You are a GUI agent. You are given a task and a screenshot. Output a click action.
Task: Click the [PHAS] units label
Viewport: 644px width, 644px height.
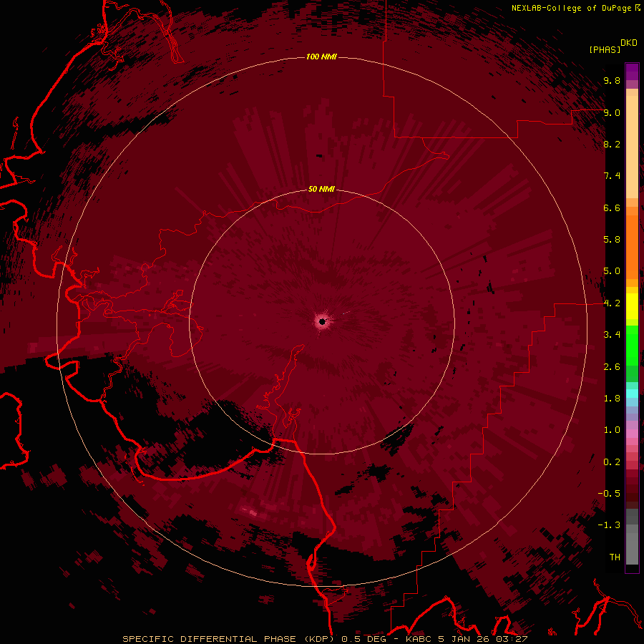[x=605, y=49]
